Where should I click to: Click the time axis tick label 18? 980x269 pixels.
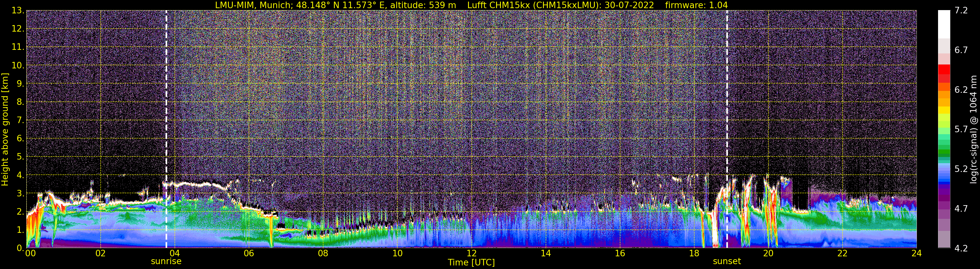coord(694,254)
